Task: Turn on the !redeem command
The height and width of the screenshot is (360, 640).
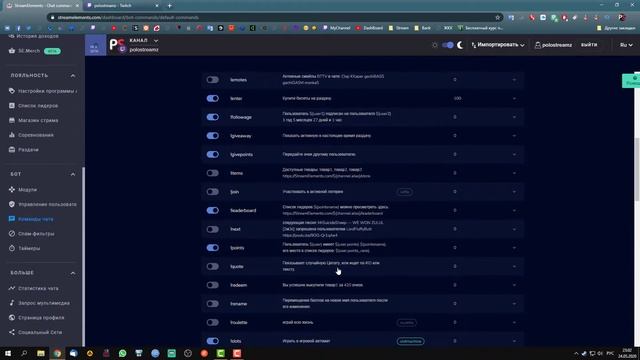Action: click(213, 285)
